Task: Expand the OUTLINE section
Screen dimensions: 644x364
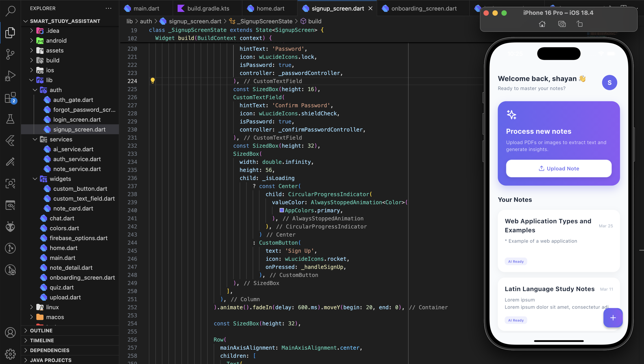Action: [x=41, y=331]
